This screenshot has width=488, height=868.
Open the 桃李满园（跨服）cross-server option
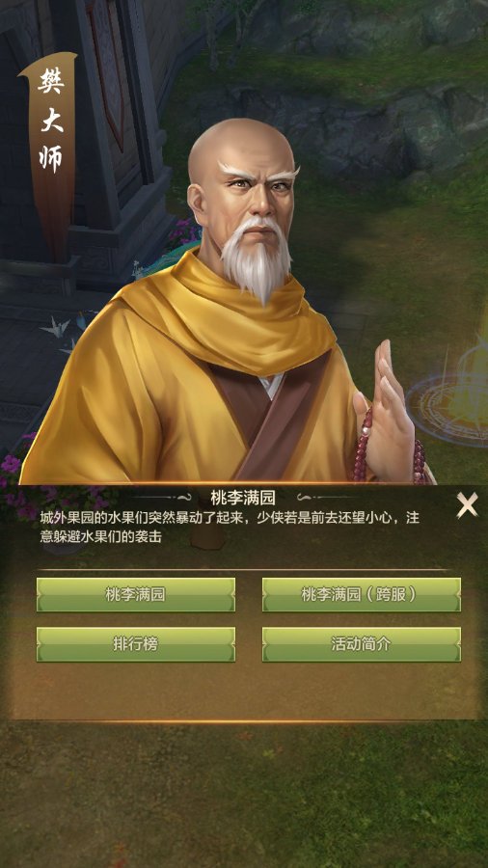tap(362, 595)
